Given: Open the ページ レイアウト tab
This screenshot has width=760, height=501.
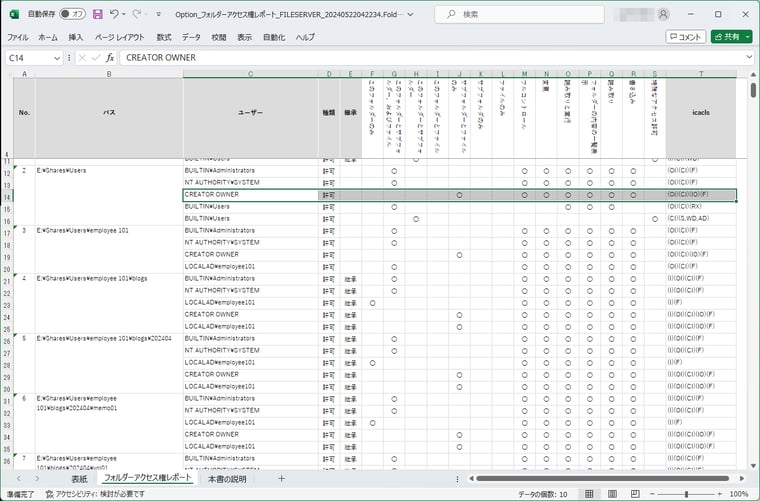Looking at the screenshot, I should [x=119, y=37].
